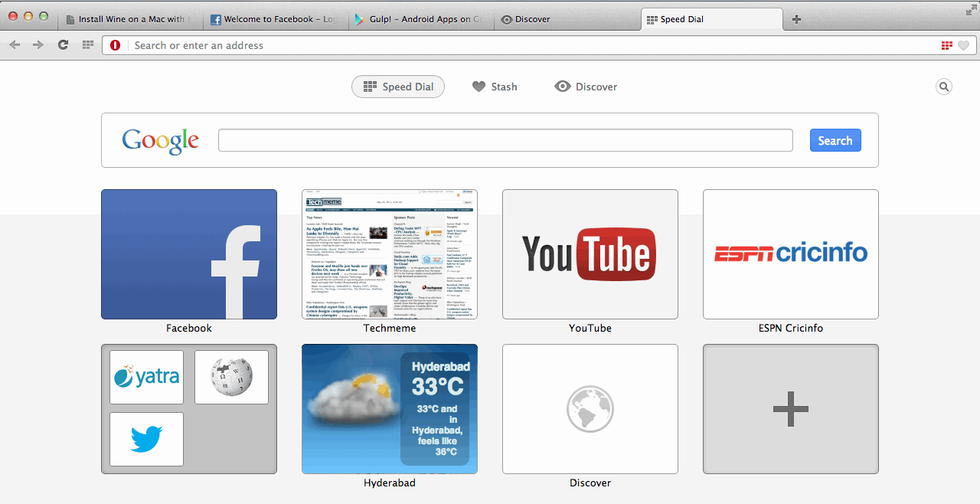Select the Speed Dial browser tab
The width and height of the screenshot is (980, 504).
click(x=710, y=19)
